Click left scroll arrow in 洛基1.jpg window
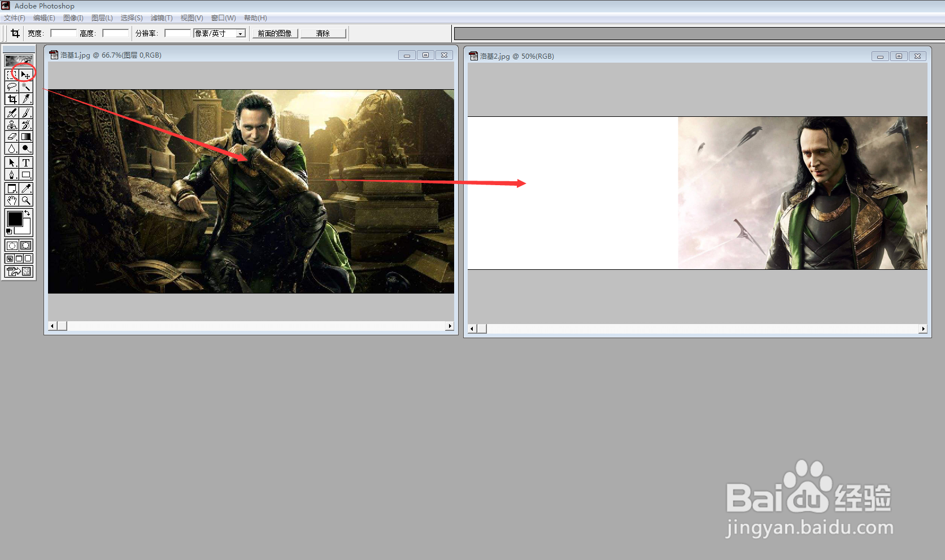Screen dimensions: 945x560 tap(53, 326)
